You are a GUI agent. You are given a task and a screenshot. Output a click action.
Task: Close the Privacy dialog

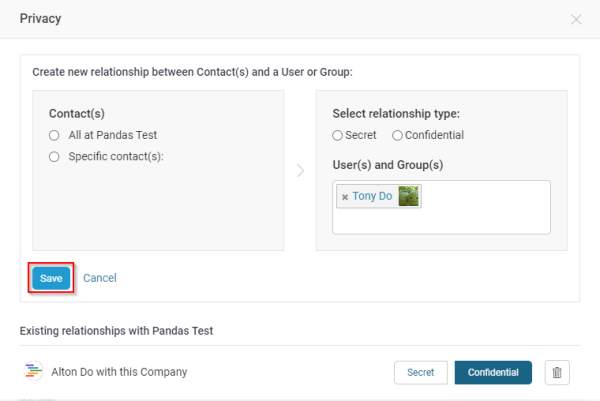click(576, 19)
